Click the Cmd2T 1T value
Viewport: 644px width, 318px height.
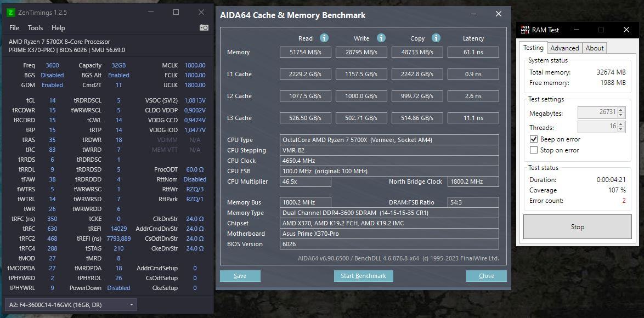tap(118, 85)
